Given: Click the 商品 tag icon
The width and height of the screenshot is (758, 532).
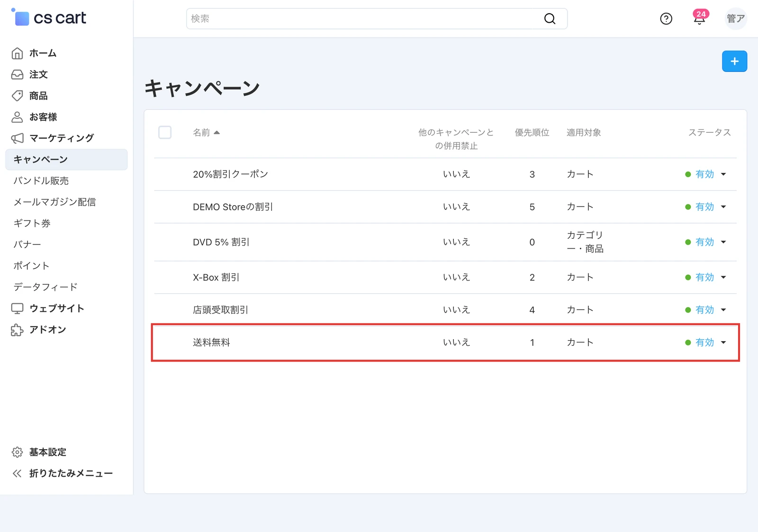Looking at the screenshot, I should pos(17,96).
